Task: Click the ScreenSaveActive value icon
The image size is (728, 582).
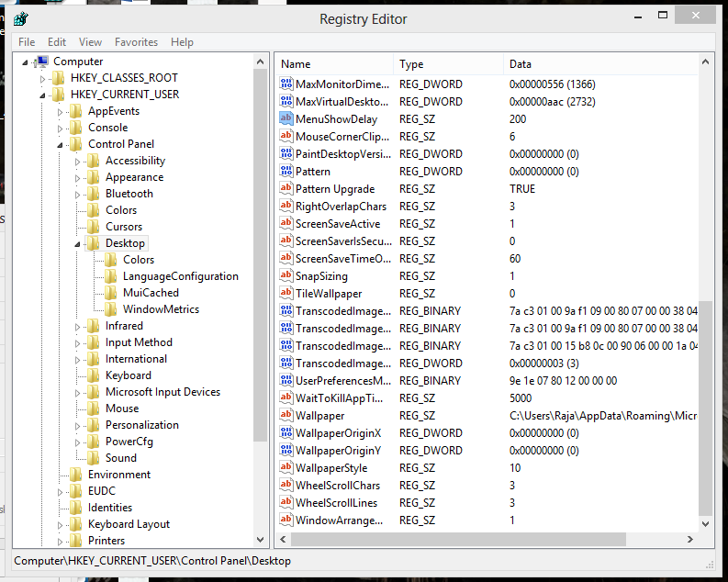Action: (x=286, y=223)
